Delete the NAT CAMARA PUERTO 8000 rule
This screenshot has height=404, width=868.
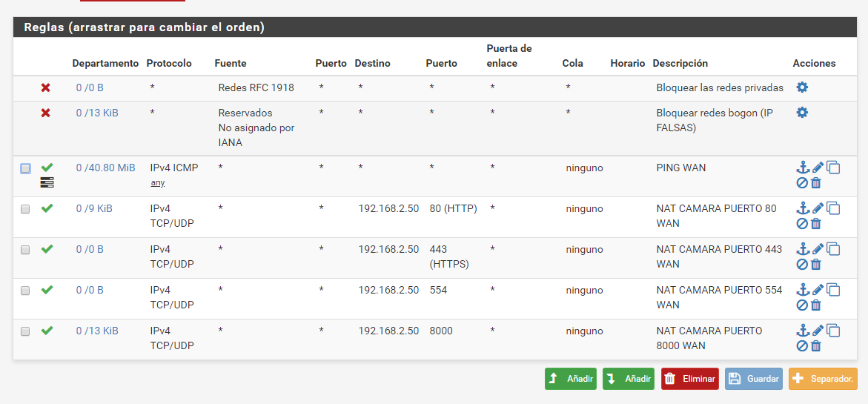coord(816,345)
